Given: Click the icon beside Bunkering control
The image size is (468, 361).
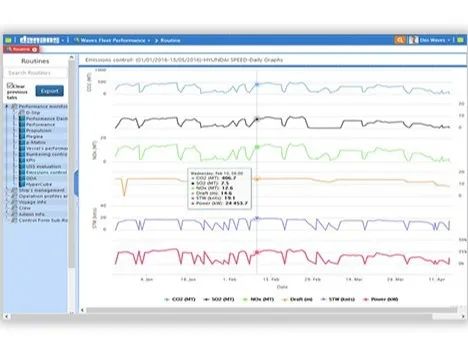Looking at the screenshot, I should pos(22,154).
